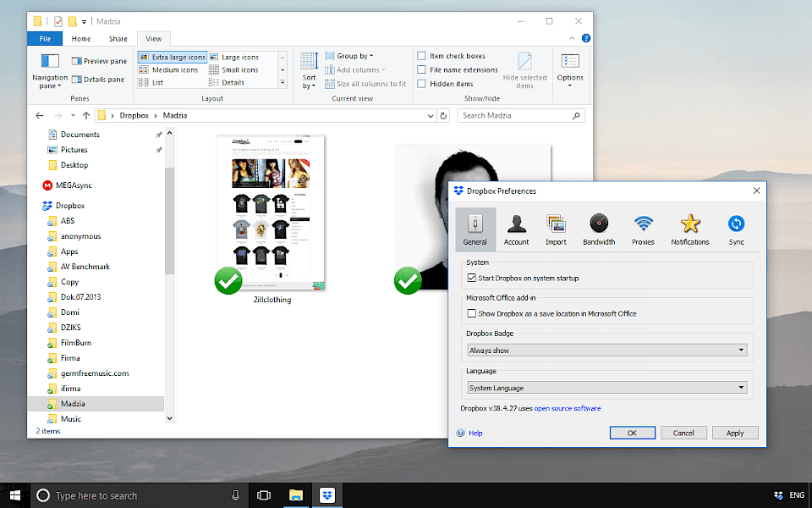Screen dimensions: 812x508
Task: Open Explorer help icon
Action: (585, 38)
